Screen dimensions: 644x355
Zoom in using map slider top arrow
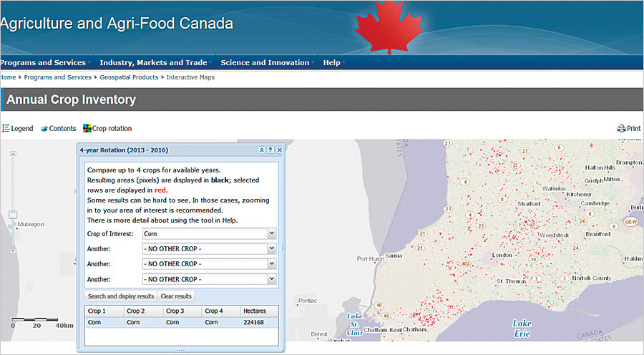[x=13, y=154]
